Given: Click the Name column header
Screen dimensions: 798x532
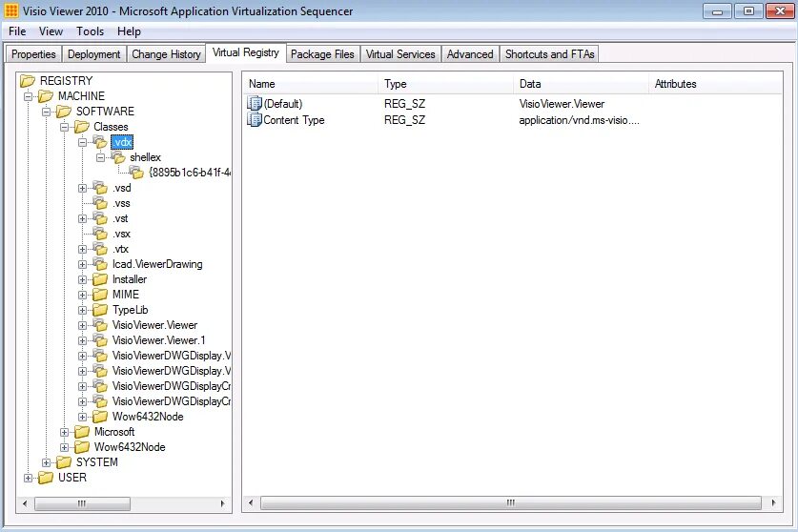Looking at the screenshot, I should [x=311, y=84].
